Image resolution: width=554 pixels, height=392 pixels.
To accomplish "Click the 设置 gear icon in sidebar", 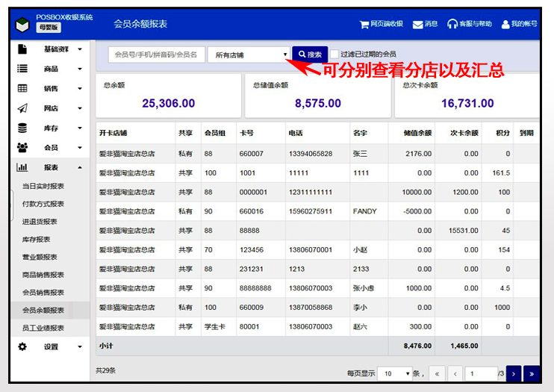I will tap(22, 346).
